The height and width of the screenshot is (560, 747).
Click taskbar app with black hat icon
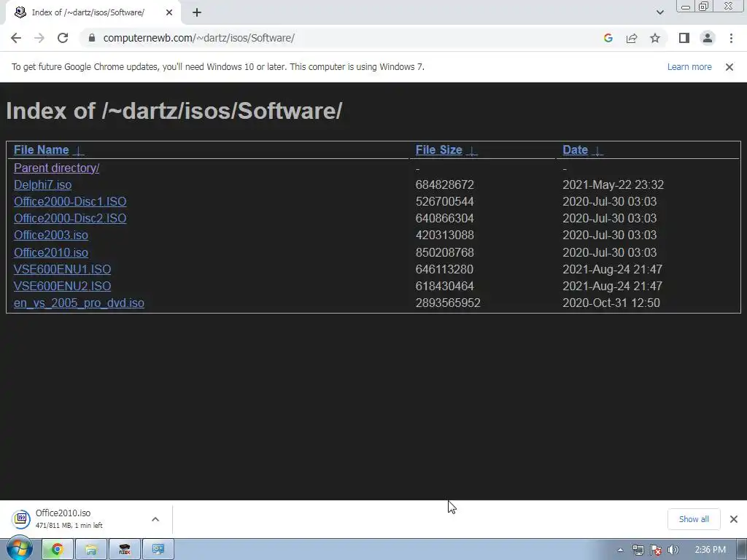click(125, 550)
